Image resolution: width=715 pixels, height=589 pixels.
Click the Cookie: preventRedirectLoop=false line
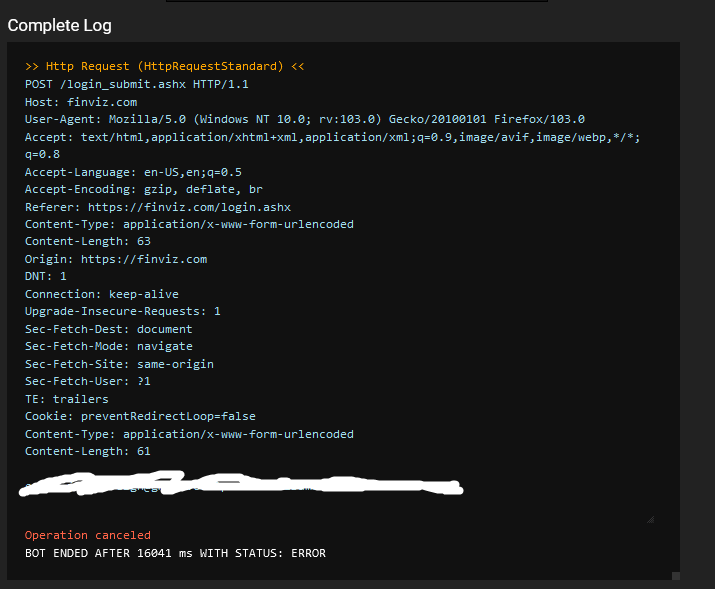coord(140,416)
